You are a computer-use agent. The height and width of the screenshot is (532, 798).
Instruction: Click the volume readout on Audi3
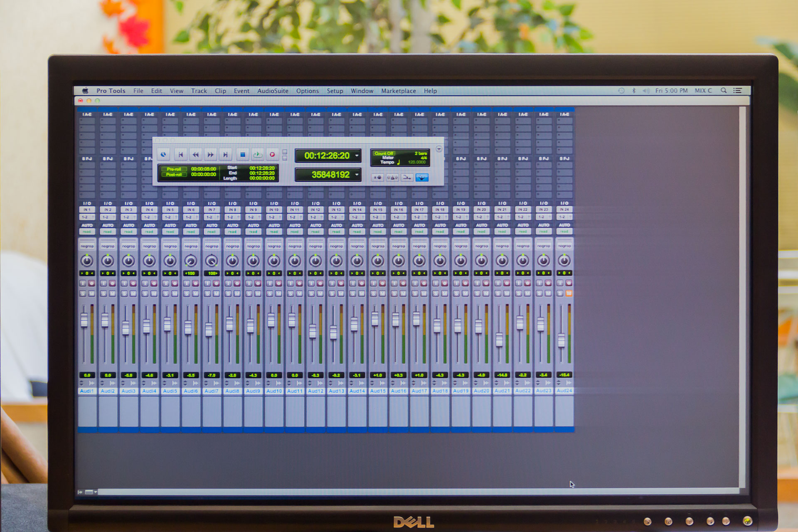pyautogui.click(x=128, y=375)
